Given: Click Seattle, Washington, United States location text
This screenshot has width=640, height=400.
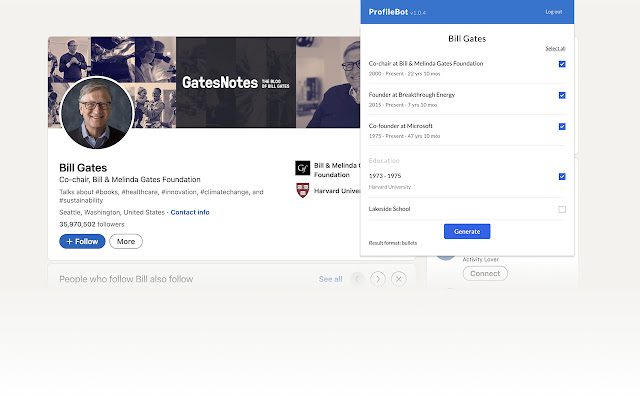Looking at the screenshot, I should (x=112, y=212).
